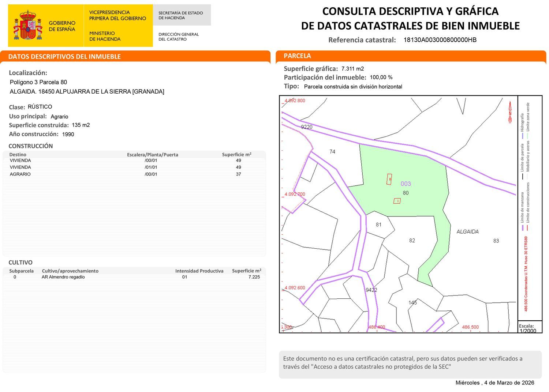Click the '/01/01' floor entry
The image size is (549, 392).
click(151, 167)
